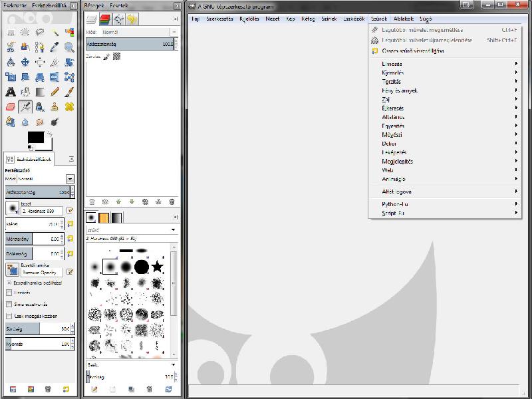This screenshot has width=532, height=399.
Task: Select the Scale tool
Action: pos(11,77)
